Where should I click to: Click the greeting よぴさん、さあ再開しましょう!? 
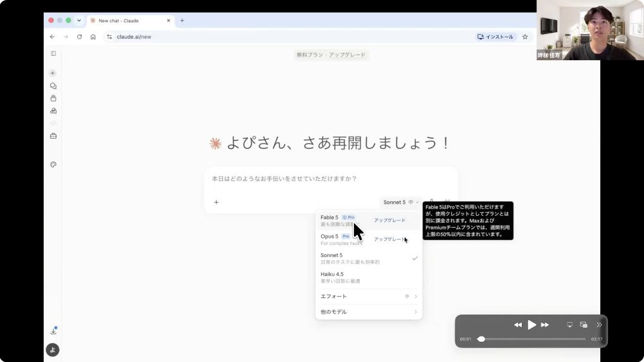point(338,143)
